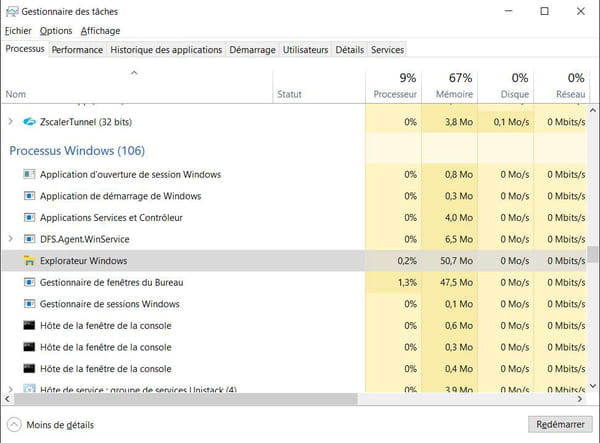
Task: Select Application de démarrage de Windows row
Action: [x=294, y=196]
